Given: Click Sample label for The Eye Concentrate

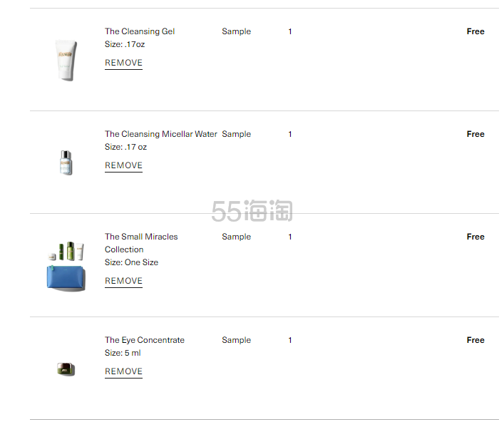Looking at the screenshot, I should [236, 340].
